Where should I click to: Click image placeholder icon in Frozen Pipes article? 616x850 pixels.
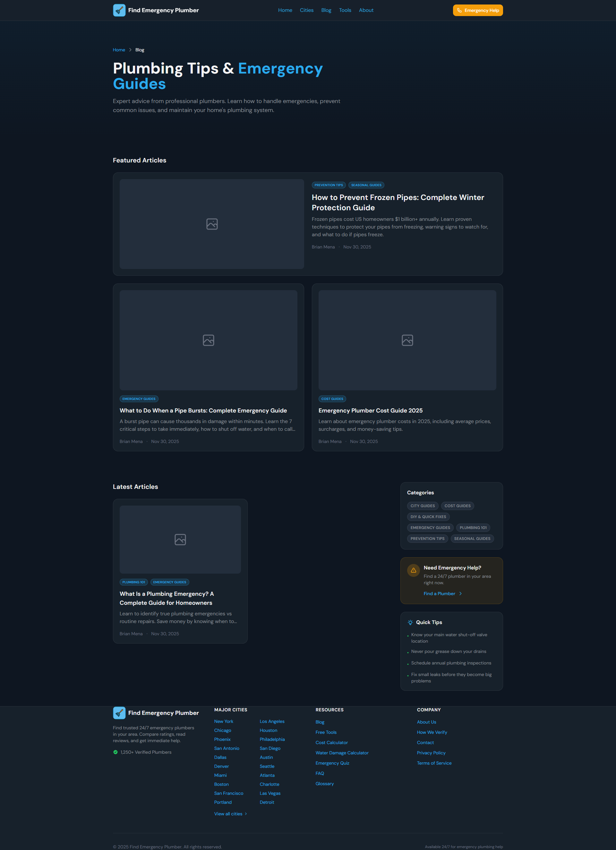(212, 224)
